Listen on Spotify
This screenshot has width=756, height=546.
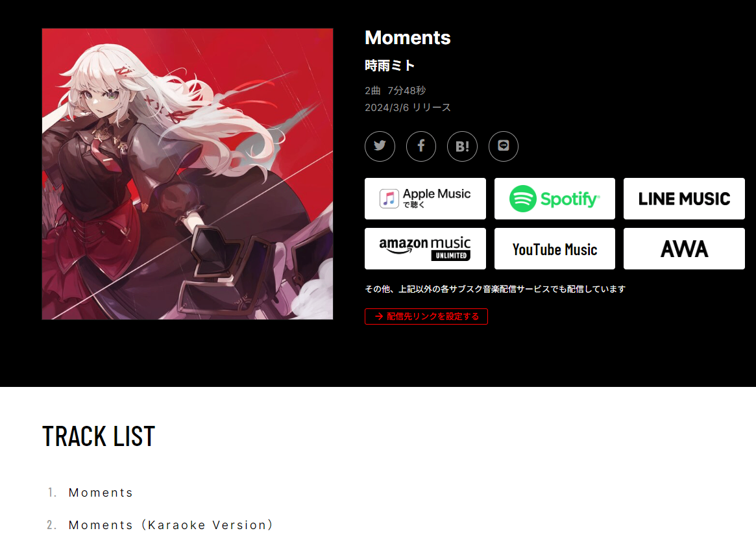pos(554,199)
